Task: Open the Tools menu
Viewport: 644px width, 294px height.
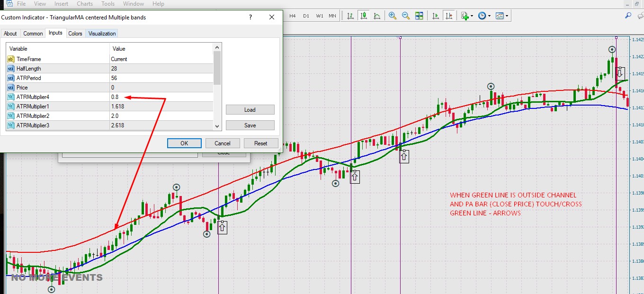Action: [x=108, y=4]
